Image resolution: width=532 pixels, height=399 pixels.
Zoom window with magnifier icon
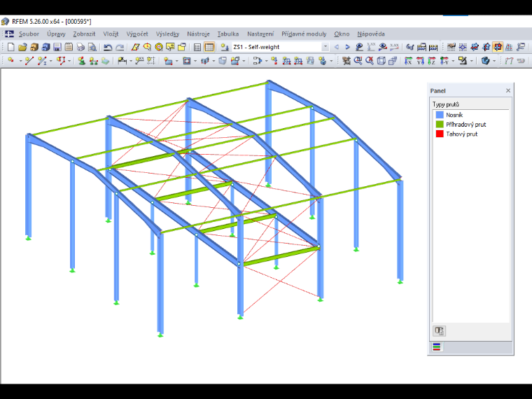coord(358,61)
